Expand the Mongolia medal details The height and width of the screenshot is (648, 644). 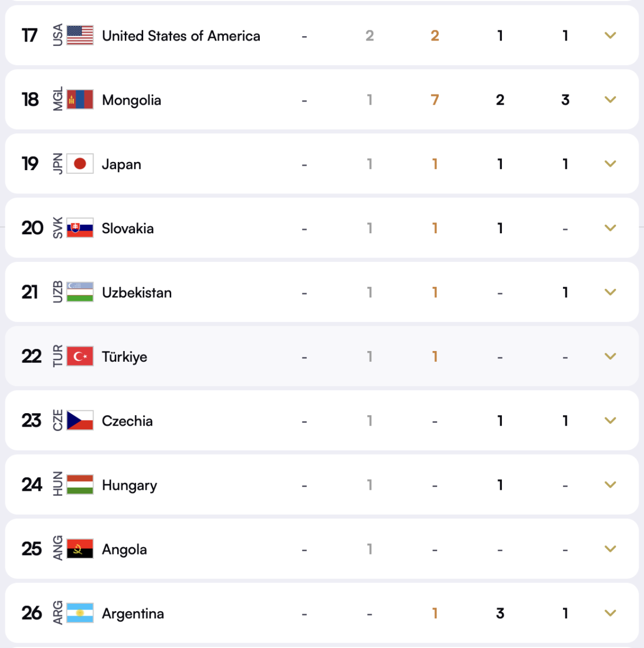click(610, 99)
